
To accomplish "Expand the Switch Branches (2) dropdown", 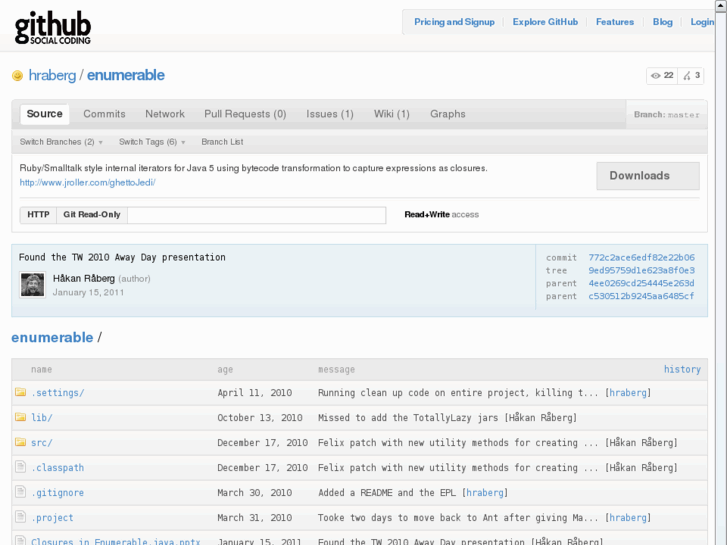I will (x=61, y=142).
